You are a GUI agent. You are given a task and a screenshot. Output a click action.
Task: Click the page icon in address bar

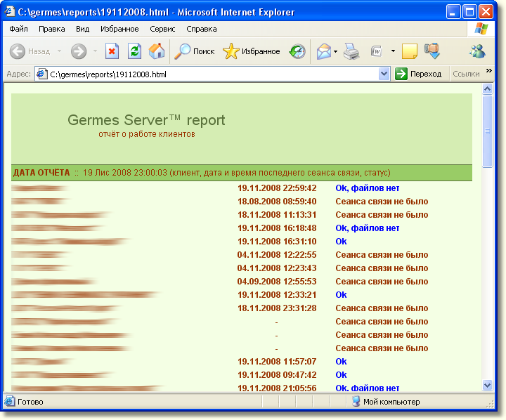tap(42, 74)
